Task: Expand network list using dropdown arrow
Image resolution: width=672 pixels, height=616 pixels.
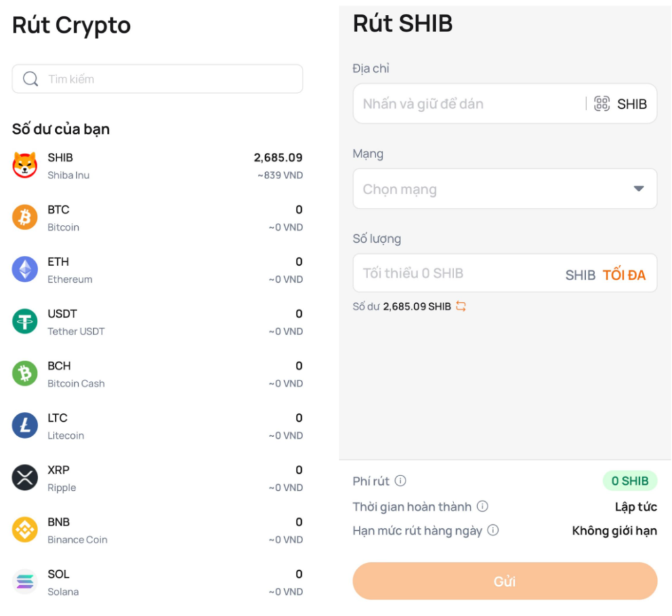Action: pos(639,189)
